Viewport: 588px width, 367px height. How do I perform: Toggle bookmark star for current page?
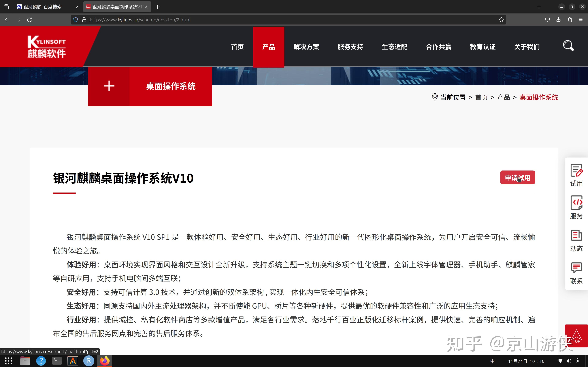pos(501,20)
